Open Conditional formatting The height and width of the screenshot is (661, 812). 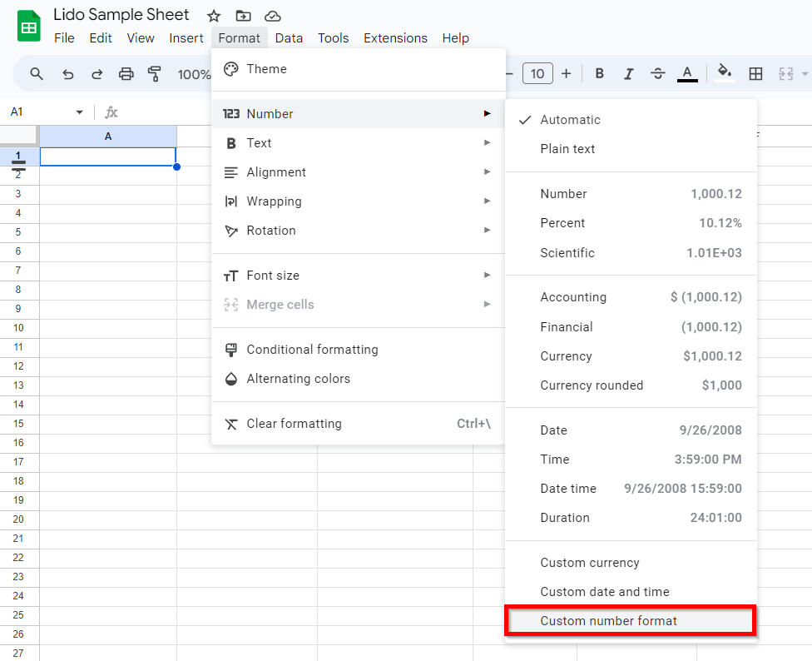(x=359, y=350)
